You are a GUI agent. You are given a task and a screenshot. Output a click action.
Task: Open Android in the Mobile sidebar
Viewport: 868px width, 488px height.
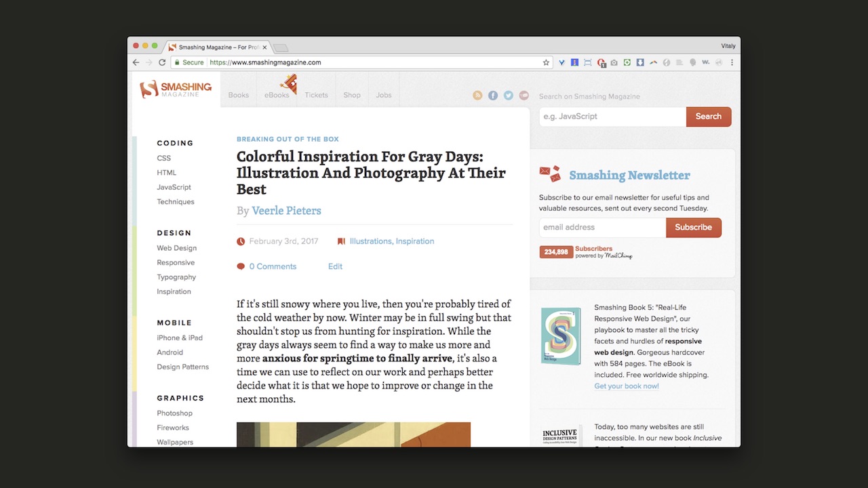click(x=170, y=352)
